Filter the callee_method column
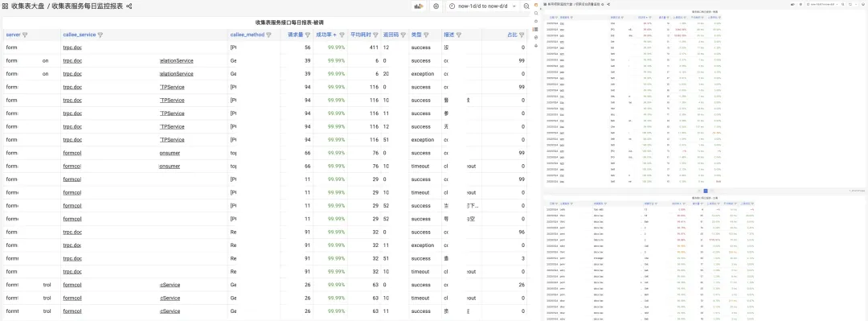The image size is (868, 321). tap(268, 35)
